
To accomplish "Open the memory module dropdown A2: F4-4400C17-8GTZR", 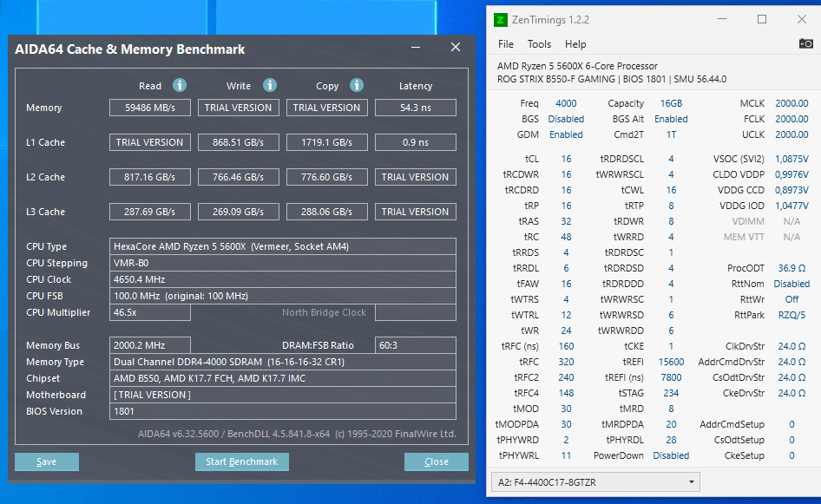I will (x=595, y=482).
